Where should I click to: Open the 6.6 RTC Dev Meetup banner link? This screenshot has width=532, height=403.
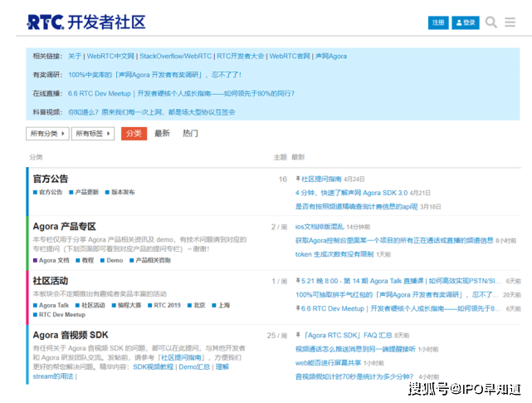[181, 93]
